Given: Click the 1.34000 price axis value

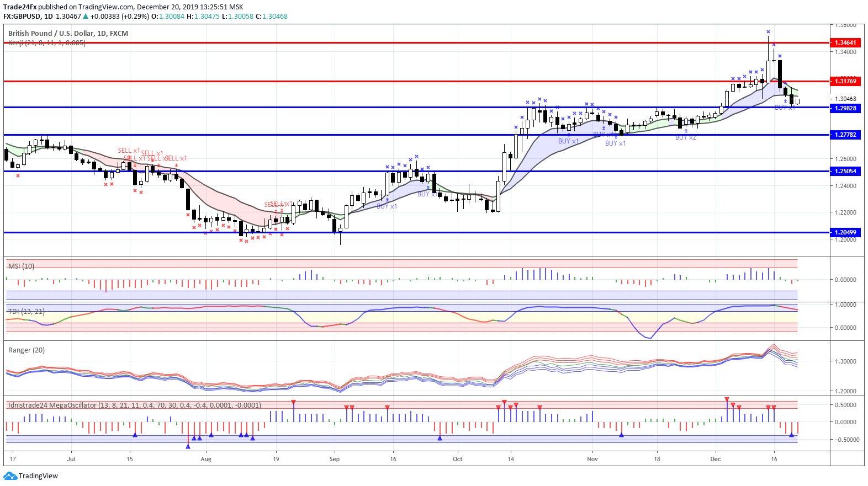Looking at the screenshot, I should (845, 52).
